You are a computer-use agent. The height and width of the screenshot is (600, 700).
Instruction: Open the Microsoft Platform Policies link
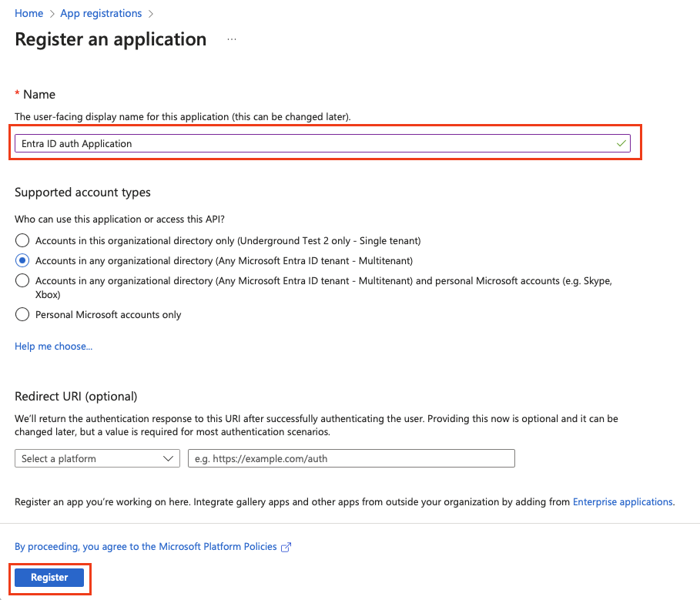[146, 547]
